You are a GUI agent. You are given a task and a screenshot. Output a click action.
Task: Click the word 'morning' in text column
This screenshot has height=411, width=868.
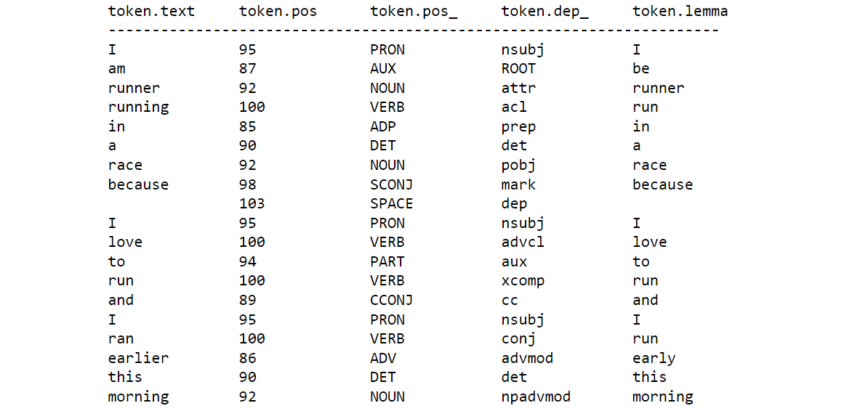pos(138,396)
